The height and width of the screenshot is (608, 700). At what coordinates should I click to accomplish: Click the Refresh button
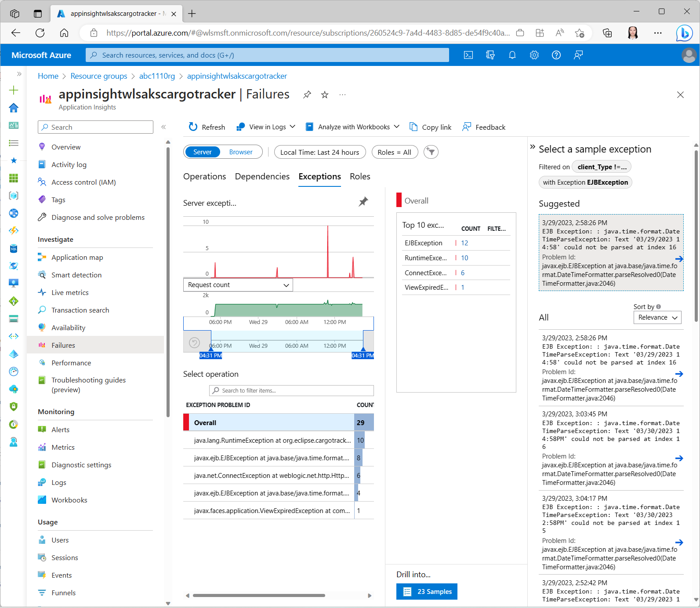point(207,127)
